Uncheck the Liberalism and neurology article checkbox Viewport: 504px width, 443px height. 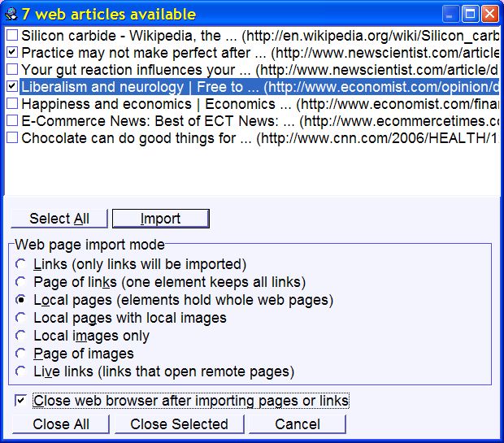tap(12, 86)
